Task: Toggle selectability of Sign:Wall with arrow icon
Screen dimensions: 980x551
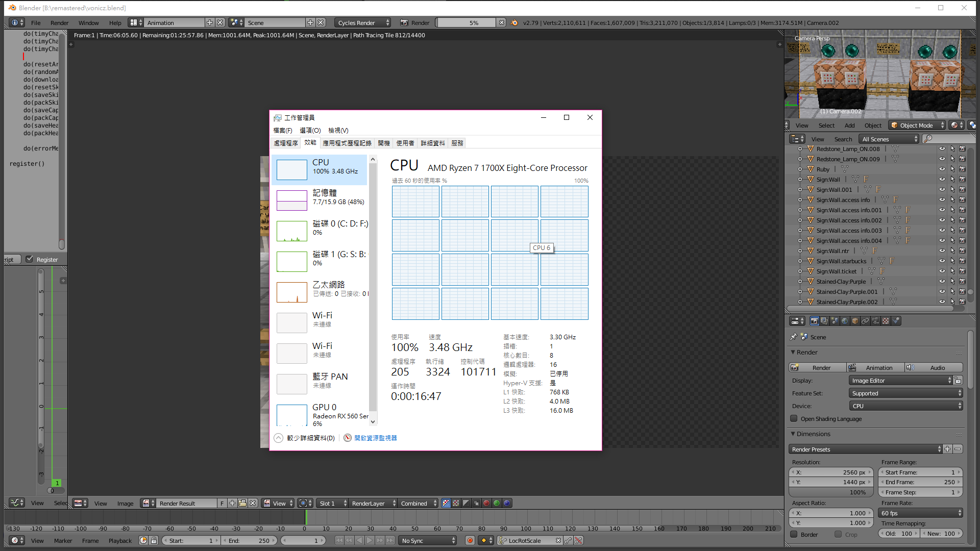Action: pyautogui.click(x=952, y=180)
